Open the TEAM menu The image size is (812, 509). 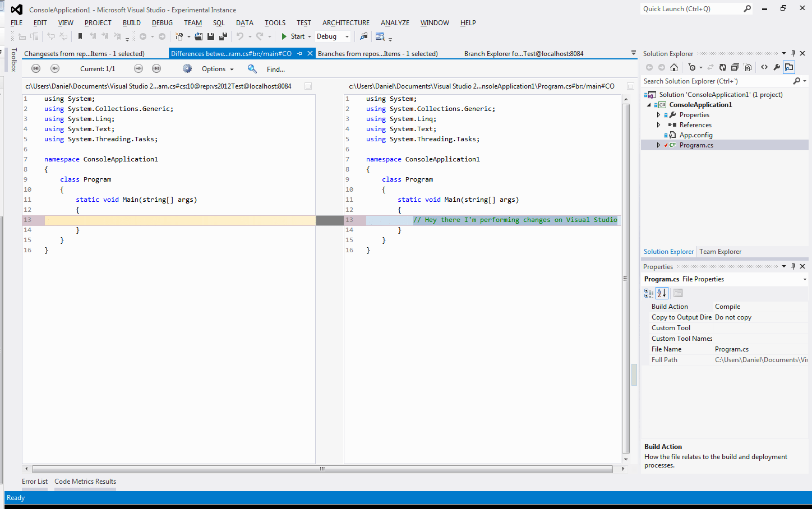[192, 23]
